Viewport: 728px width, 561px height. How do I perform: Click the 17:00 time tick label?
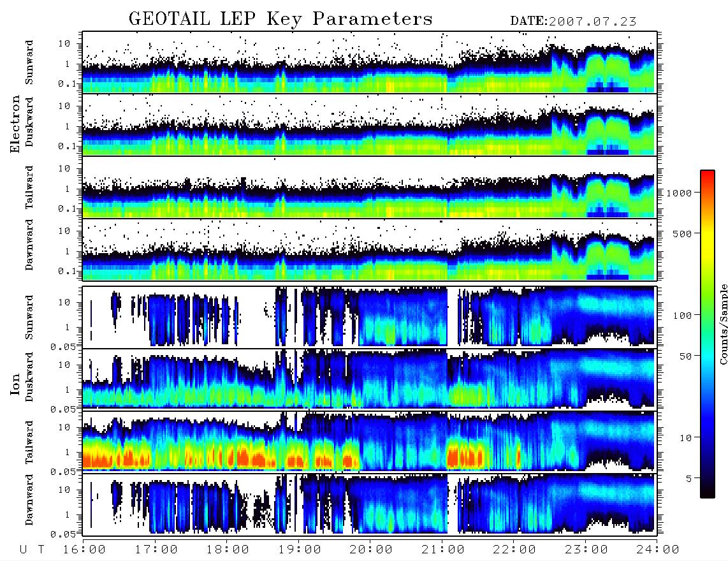coord(156,550)
